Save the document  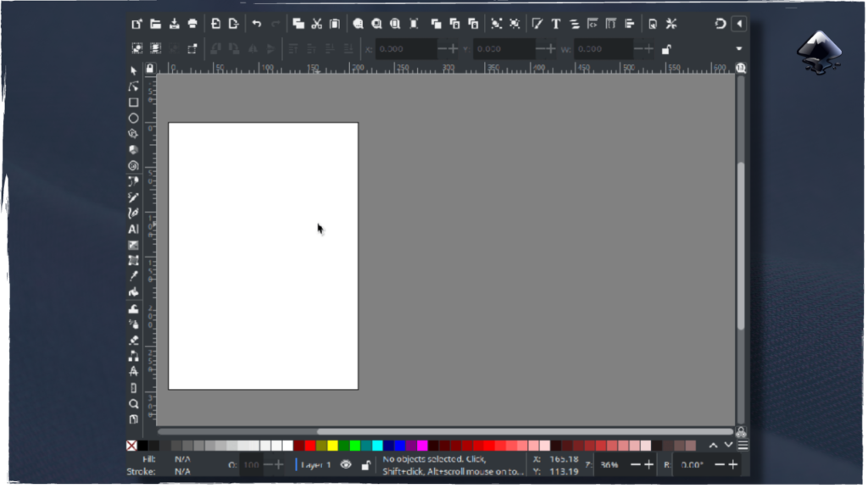coord(175,24)
